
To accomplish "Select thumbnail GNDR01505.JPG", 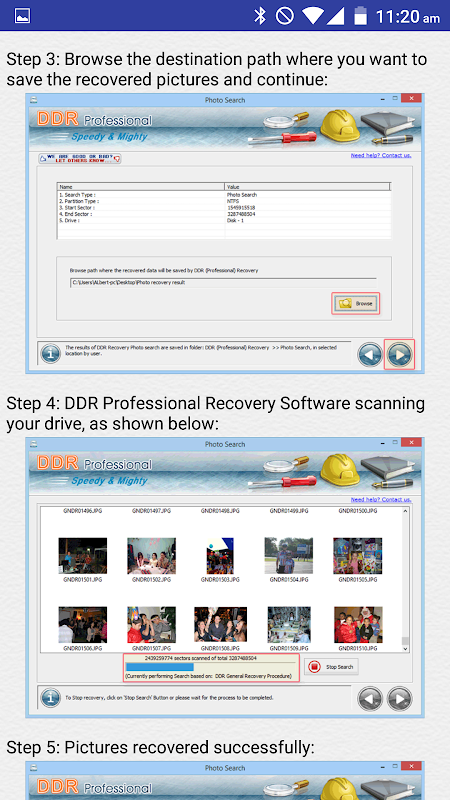I will 358,556.
